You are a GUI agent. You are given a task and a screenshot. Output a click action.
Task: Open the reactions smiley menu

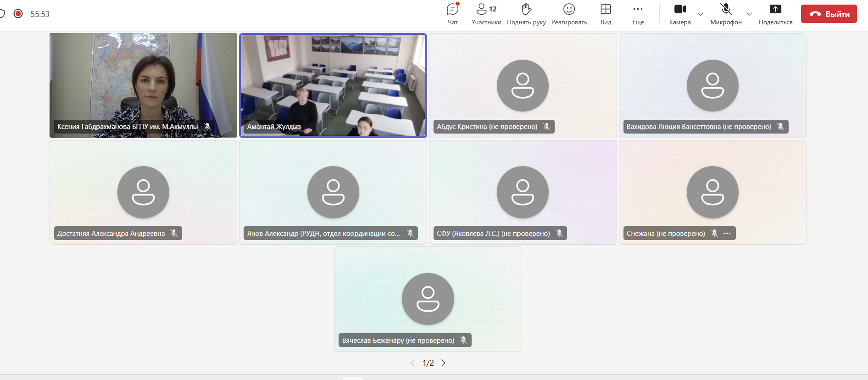(x=569, y=14)
